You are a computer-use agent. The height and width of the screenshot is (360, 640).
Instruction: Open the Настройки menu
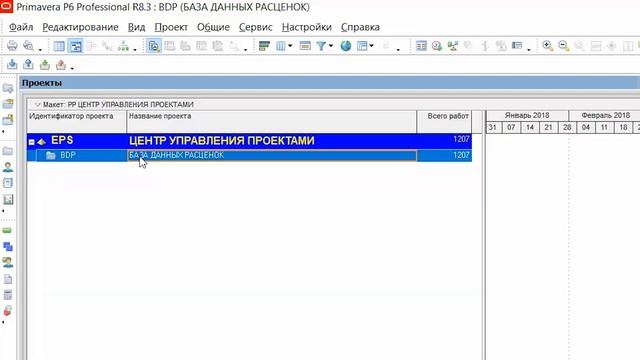307,27
